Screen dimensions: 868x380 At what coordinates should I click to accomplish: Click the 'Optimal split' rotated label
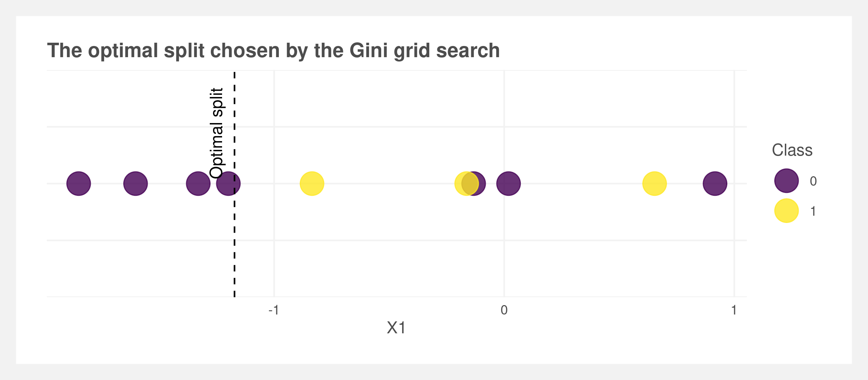coord(217,133)
